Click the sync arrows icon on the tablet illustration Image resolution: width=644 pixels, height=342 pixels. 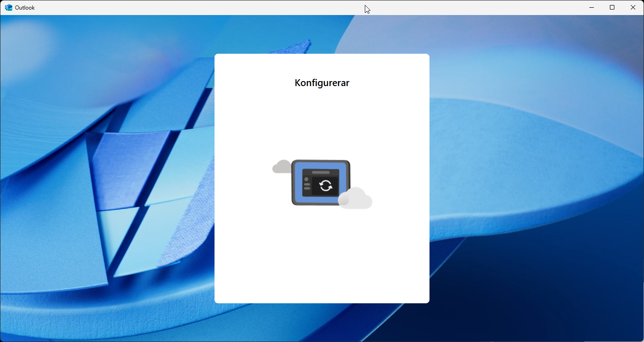[325, 185]
